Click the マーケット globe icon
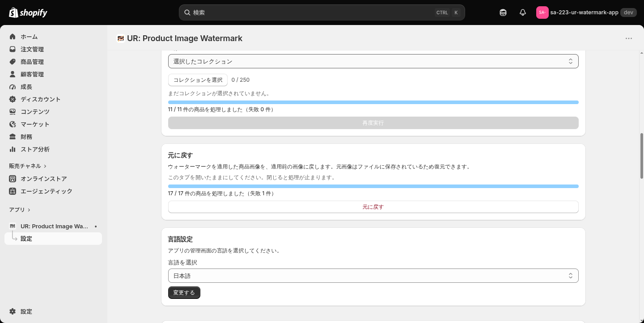644x323 pixels. pos(13,124)
